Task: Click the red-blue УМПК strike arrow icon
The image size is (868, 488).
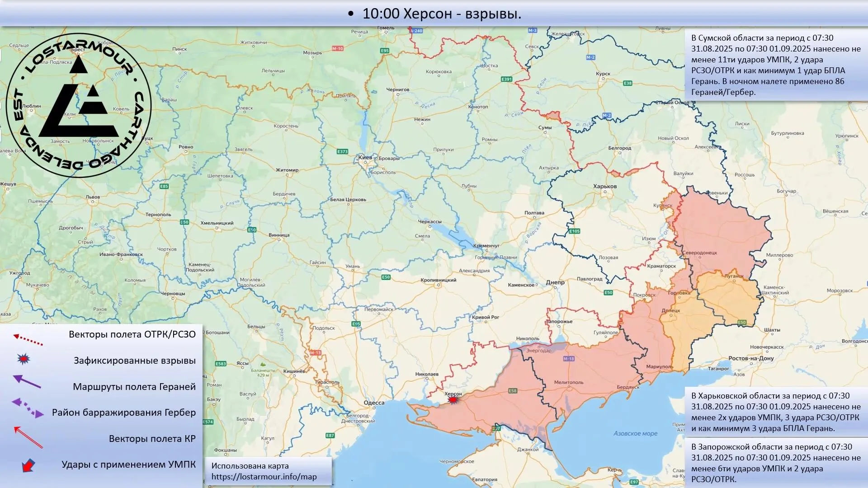Action: click(x=28, y=465)
